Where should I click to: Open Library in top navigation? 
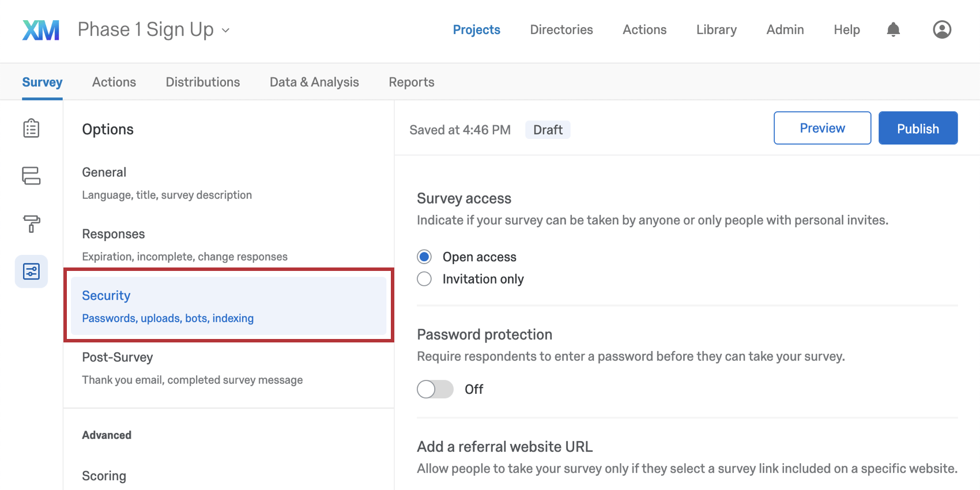tap(716, 29)
